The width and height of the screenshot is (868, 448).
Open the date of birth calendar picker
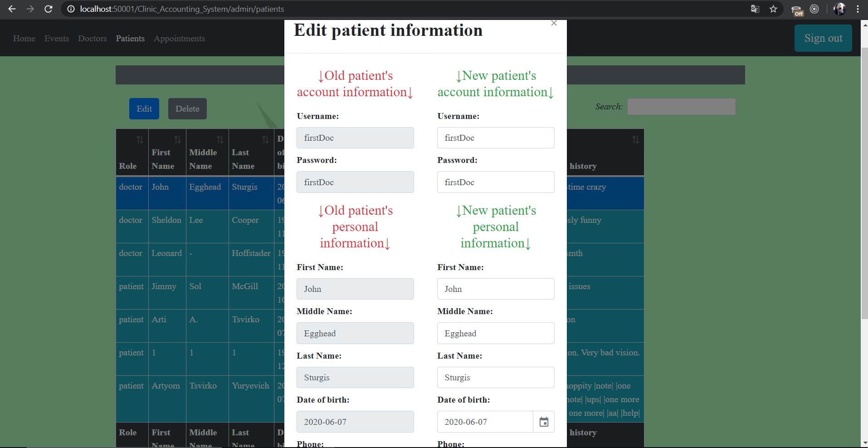(x=544, y=422)
